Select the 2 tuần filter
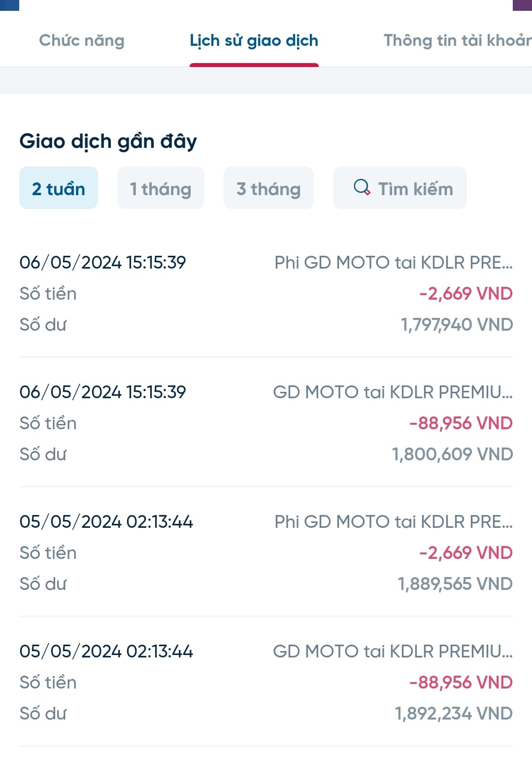The image size is (532, 757). pyautogui.click(x=59, y=188)
